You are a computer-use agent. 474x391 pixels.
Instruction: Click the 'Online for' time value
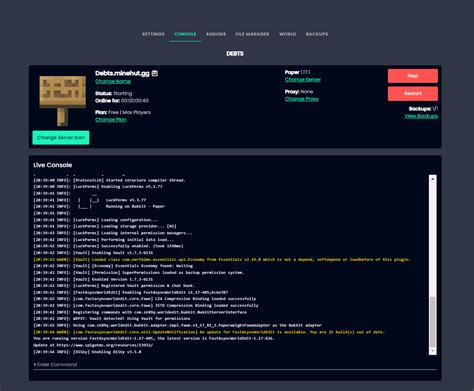click(135, 101)
